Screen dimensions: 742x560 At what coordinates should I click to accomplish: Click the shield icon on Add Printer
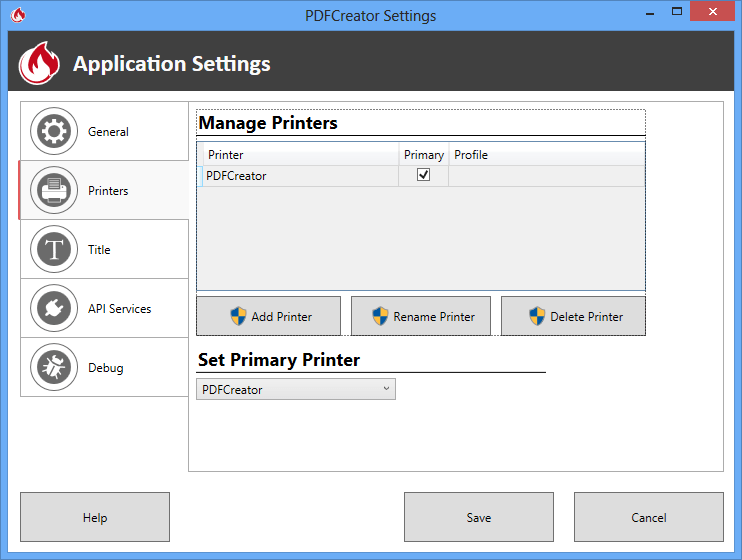[238, 316]
